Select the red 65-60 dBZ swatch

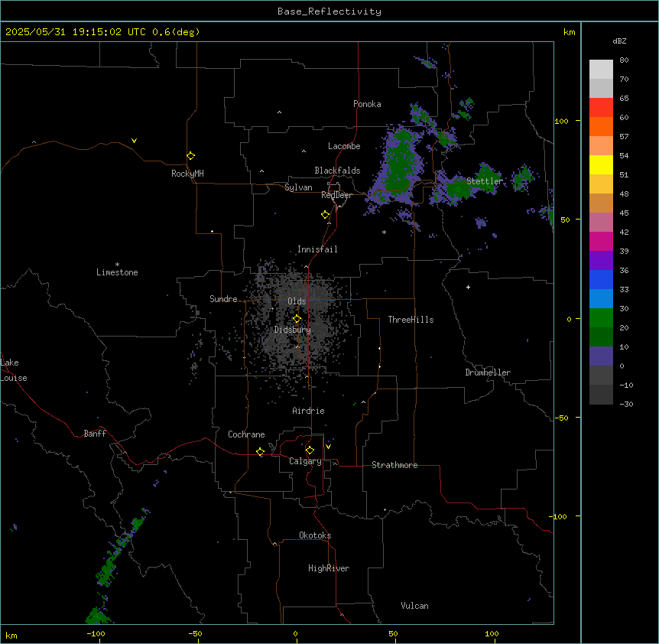[x=601, y=107]
